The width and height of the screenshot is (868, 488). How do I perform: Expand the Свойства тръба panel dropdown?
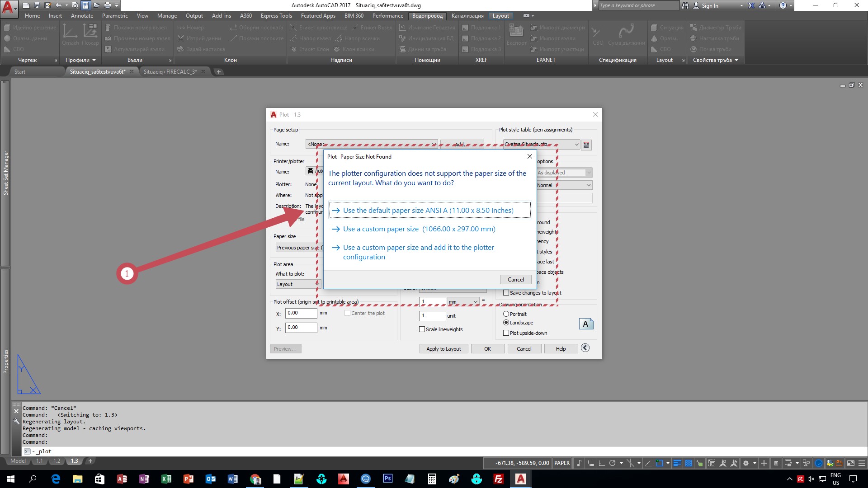point(715,60)
